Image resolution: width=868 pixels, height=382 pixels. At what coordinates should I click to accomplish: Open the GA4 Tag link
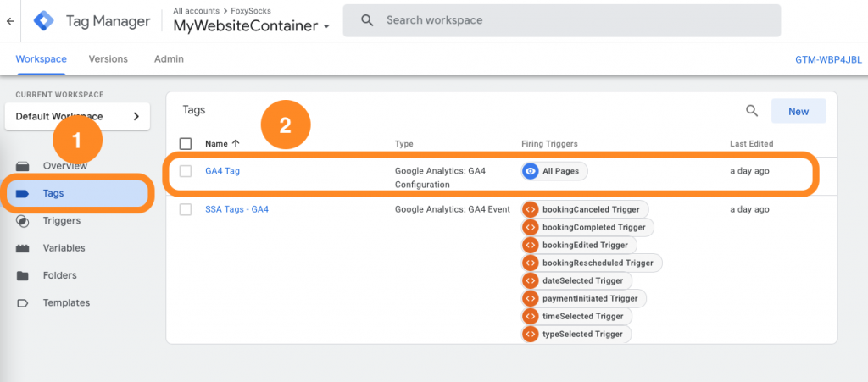(223, 171)
